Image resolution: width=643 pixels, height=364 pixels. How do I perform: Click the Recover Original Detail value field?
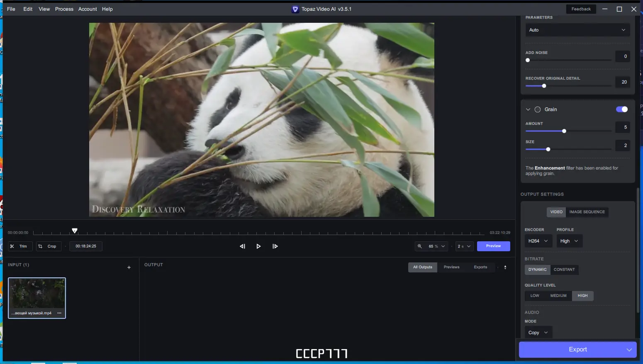623,82
